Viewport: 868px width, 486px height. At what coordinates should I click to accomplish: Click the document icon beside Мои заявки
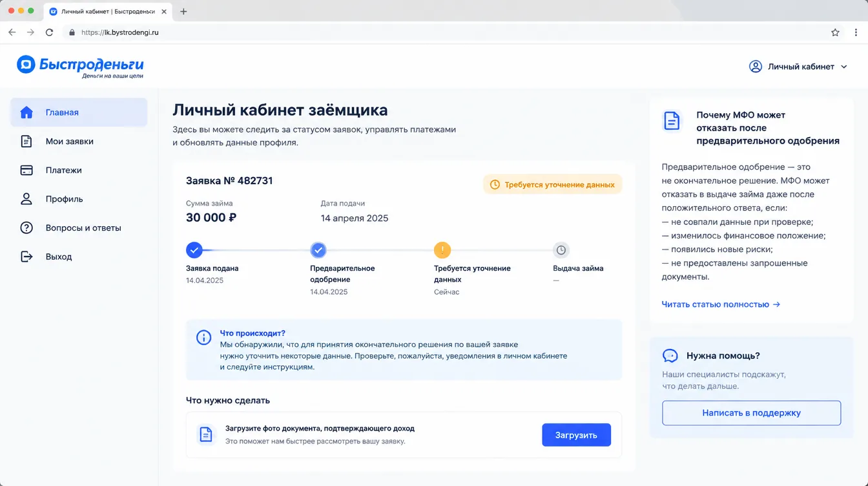click(x=26, y=142)
